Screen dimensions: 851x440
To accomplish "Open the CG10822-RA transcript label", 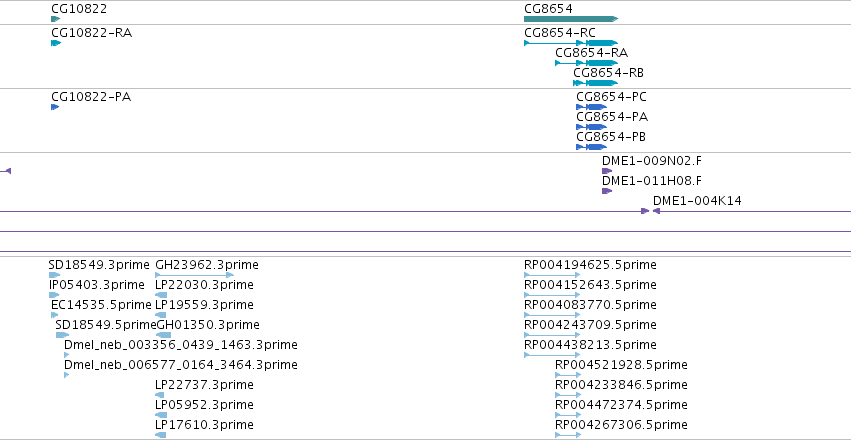I will [x=92, y=33].
